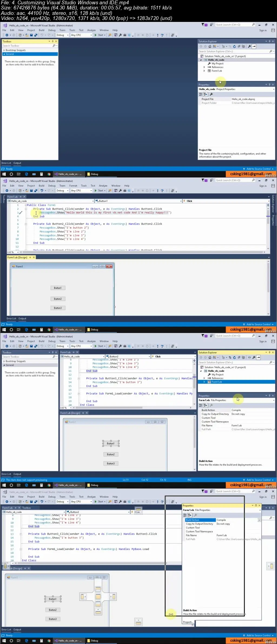Click Ln 11 status bar entry in third frame
Image resolution: width=277 pixels, height=644 pixels.
126,480
